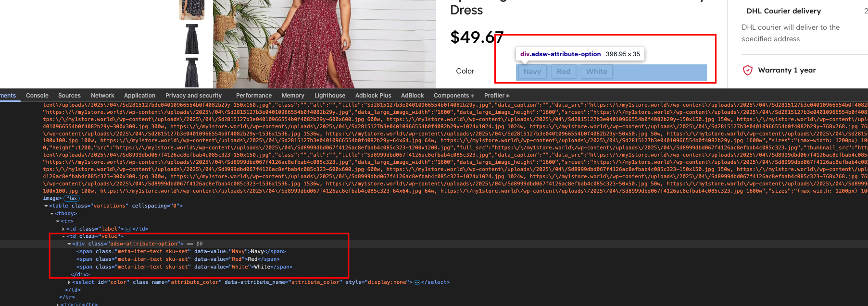This screenshot has width=868, height=306.
Task: Expand the select id color node
Action: [69, 282]
